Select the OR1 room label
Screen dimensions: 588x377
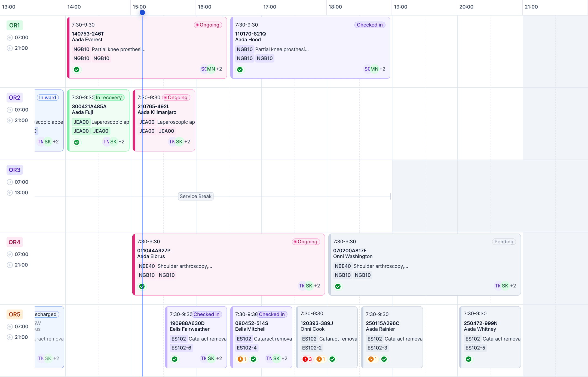point(14,25)
